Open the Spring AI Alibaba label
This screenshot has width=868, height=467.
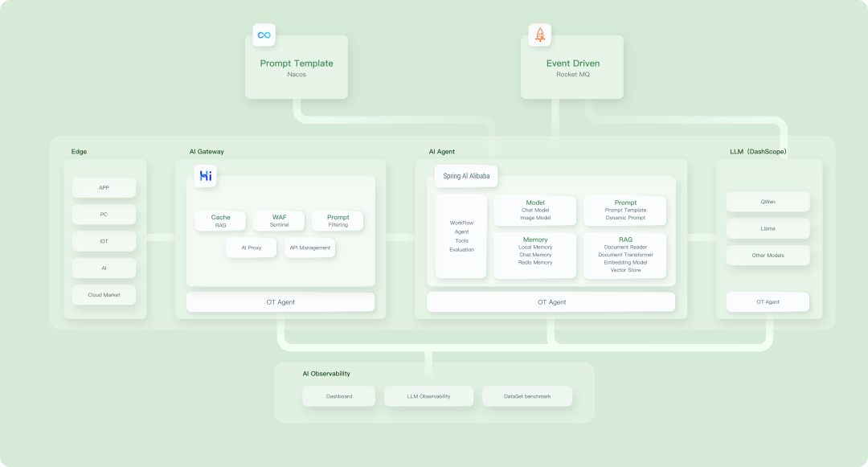click(465, 175)
